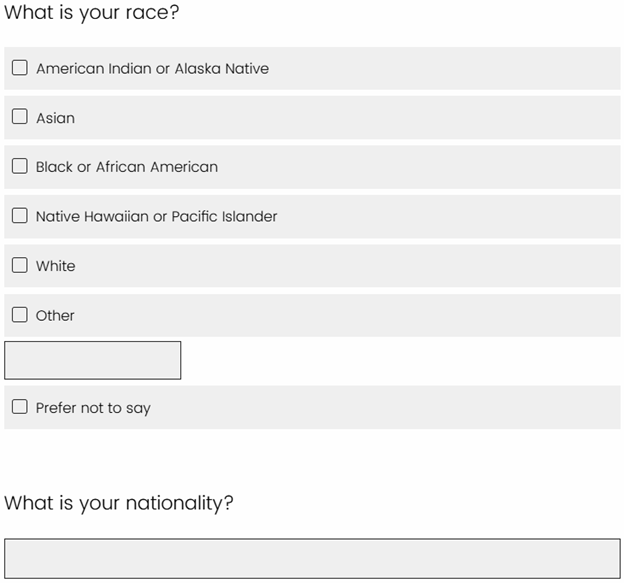Focus the text box below the Other option
Image resolution: width=624 pixels, height=583 pixels.
point(92,360)
